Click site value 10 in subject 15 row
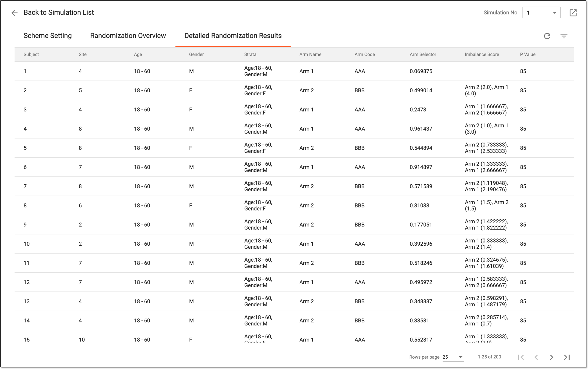The image size is (588, 369). click(82, 340)
